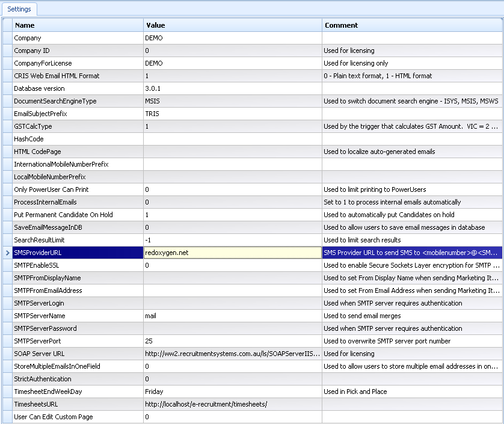Image resolution: width=504 pixels, height=424 pixels.
Task: Select the Company ID name cell
Action: pyautogui.click(x=78, y=51)
